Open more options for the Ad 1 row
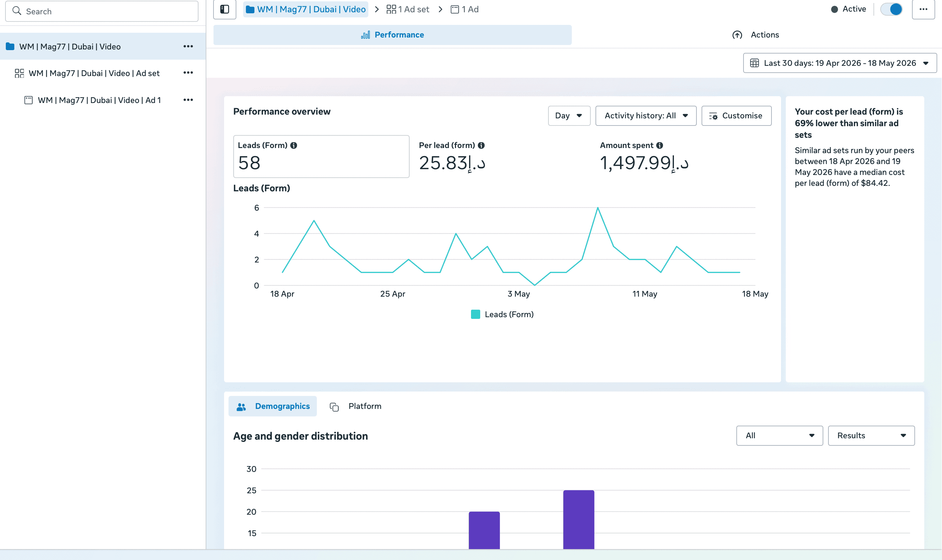The image size is (942, 560). (x=188, y=100)
